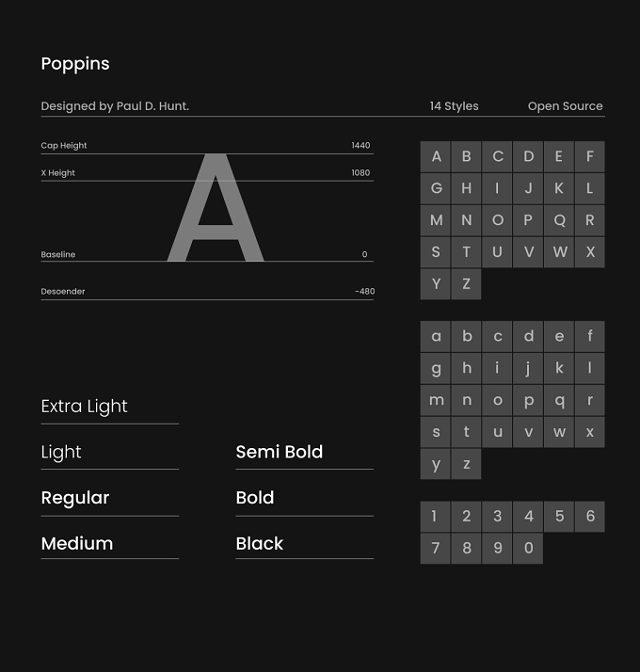Open the 14 Styles label
640x672 pixels.
pos(454,105)
